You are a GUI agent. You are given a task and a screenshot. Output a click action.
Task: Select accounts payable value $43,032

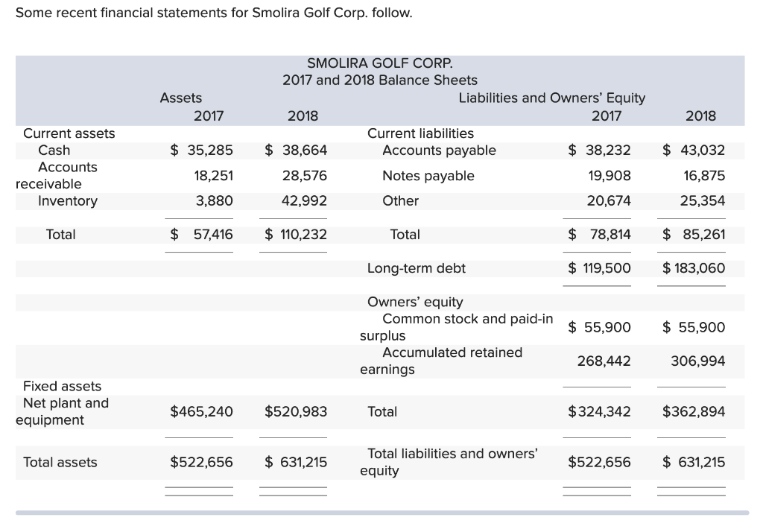[694, 150]
